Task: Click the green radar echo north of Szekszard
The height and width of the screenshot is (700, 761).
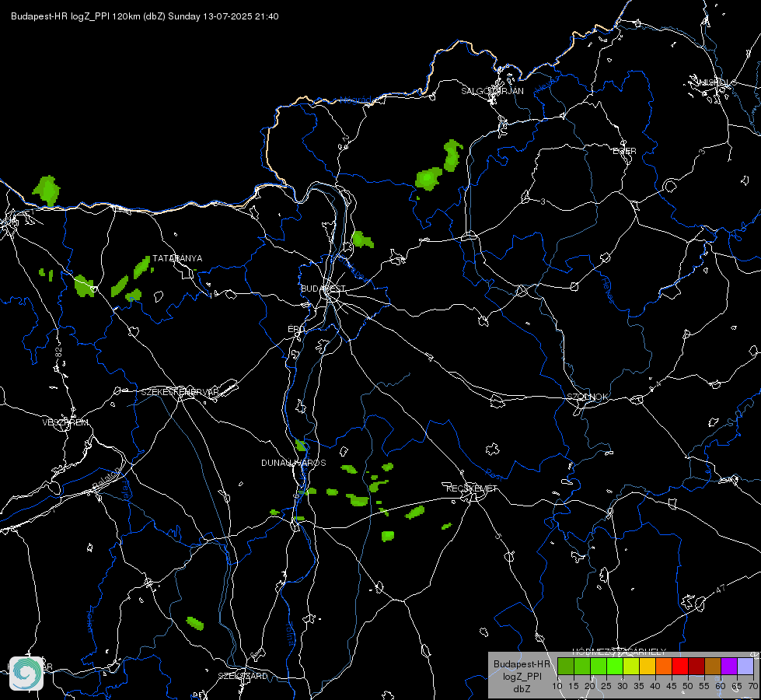Action: (194, 623)
